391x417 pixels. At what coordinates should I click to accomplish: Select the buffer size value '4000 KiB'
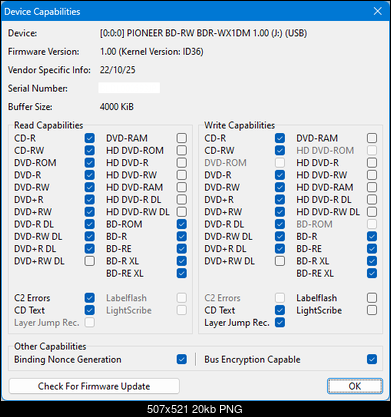[117, 107]
